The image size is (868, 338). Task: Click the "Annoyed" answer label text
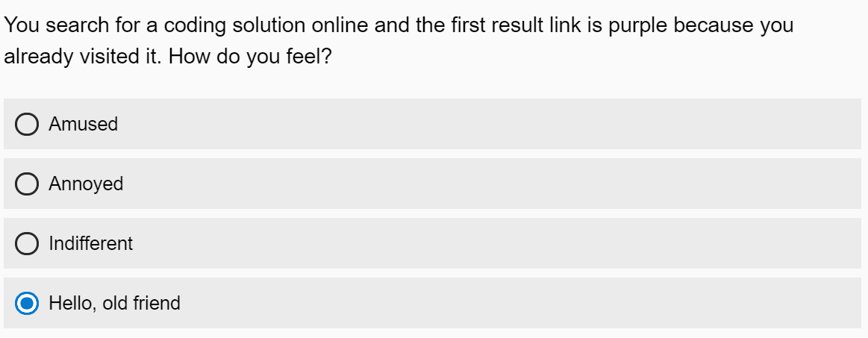click(x=86, y=184)
